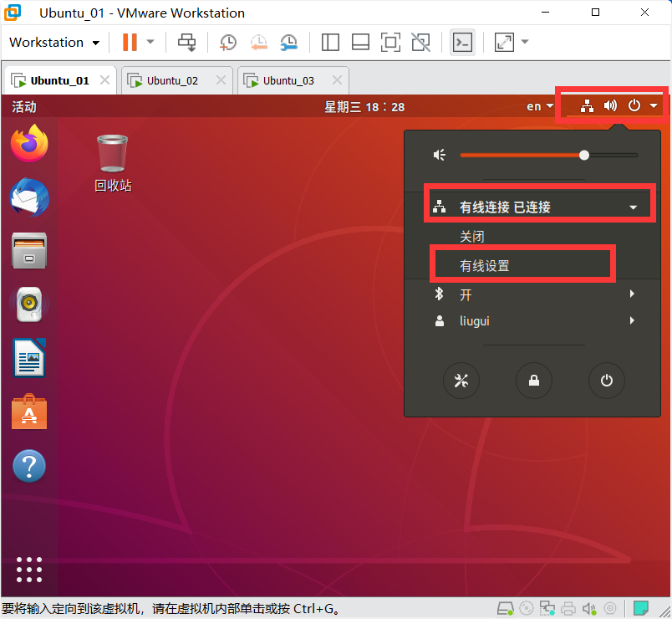The height and width of the screenshot is (619, 672).
Task: Open 有线设置 wired settings
Action: [484, 265]
